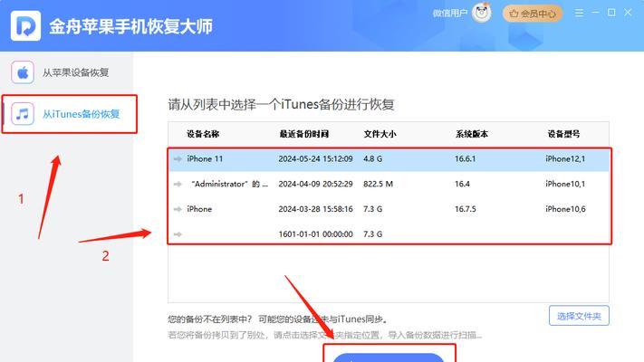The image size is (644, 362).
Task: Maximize the application window
Action: pyautogui.click(x=611, y=13)
